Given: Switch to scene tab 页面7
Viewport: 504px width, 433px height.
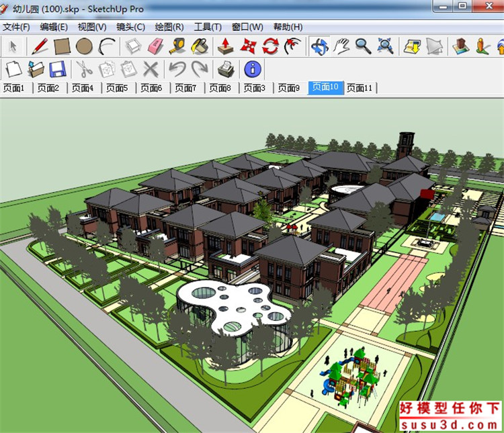Looking at the screenshot, I should point(186,88).
